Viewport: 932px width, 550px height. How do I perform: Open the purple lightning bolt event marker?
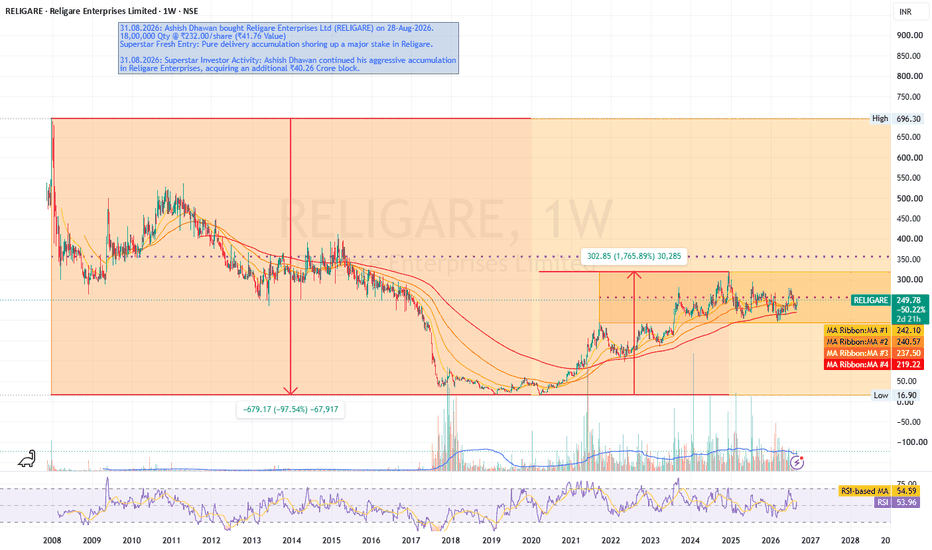[x=797, y=463]
